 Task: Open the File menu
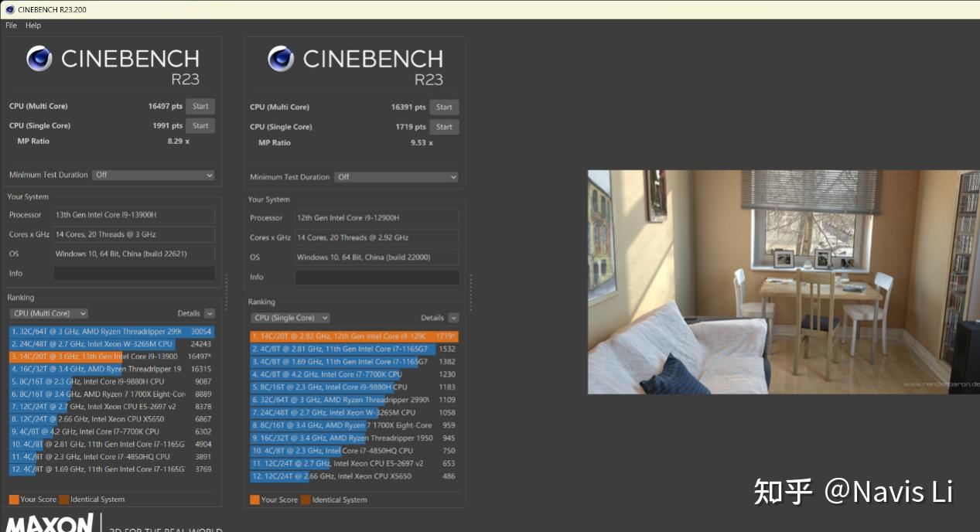pyautogui.click(x=11, y=26)
